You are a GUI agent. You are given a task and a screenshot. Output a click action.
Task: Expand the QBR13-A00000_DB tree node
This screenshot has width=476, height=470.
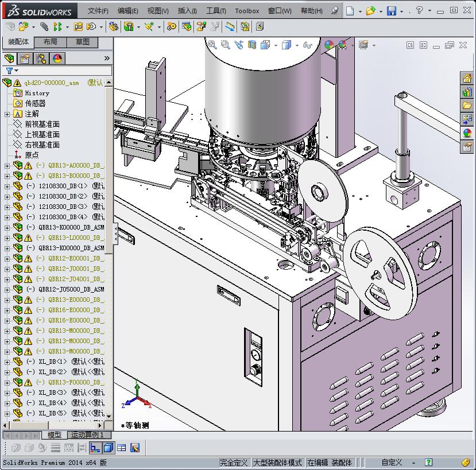coord(7,166)
